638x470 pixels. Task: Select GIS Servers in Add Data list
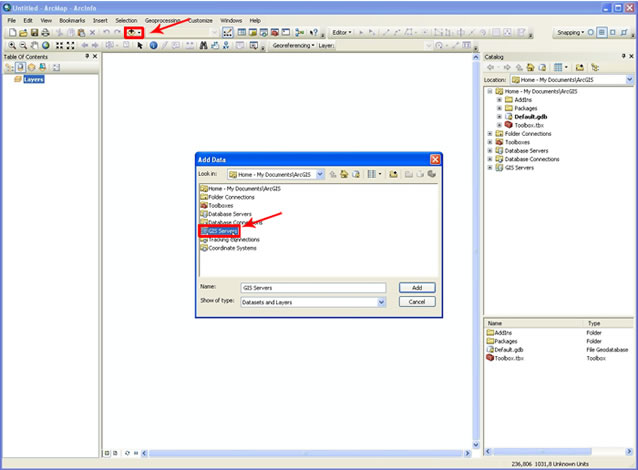[x=219, y=231]
